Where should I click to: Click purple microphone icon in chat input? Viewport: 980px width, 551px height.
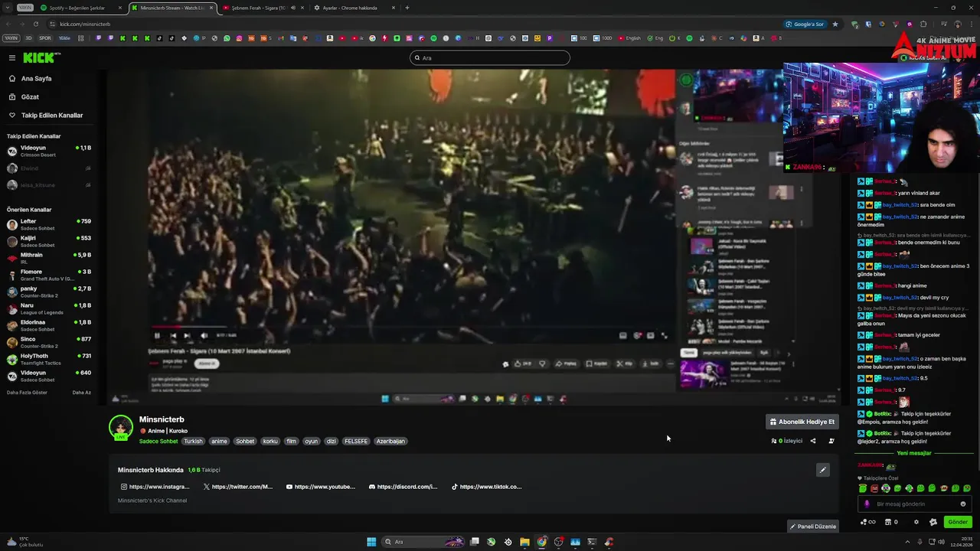(x=867, y=504)
